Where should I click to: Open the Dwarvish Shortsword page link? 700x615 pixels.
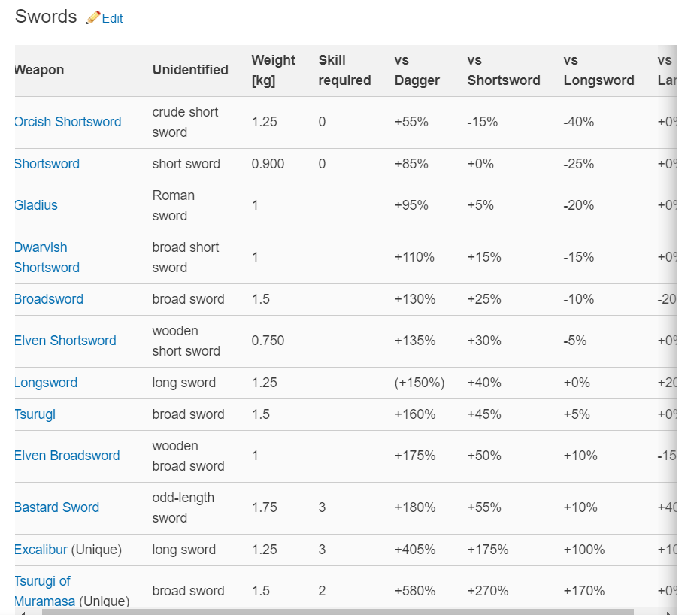pyautogui.click(x=47, y=257)
